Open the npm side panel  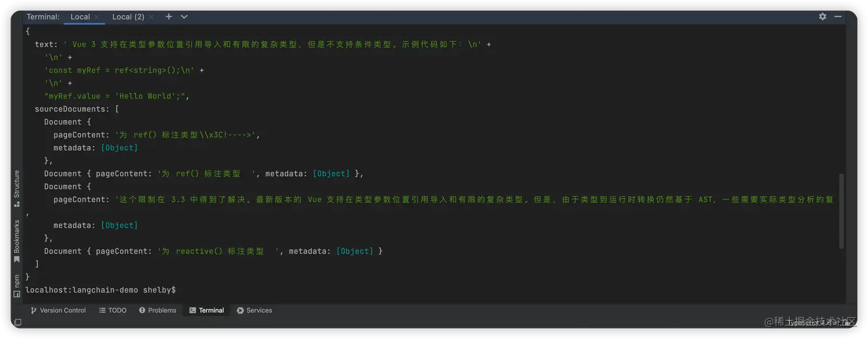(17, 286)
